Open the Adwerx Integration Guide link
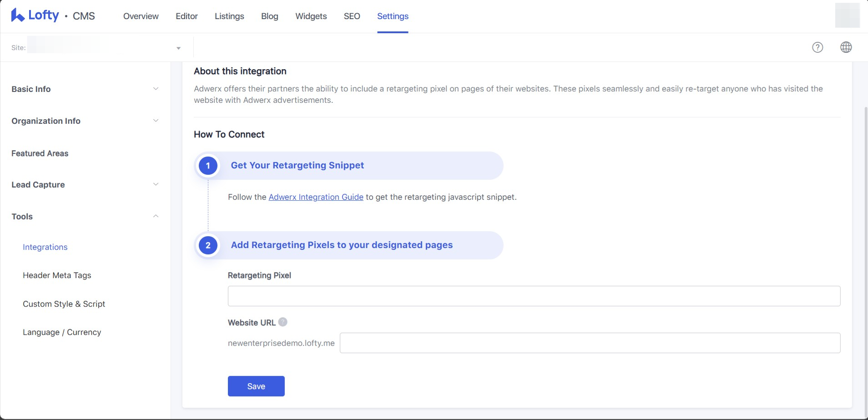 point(316,197)
